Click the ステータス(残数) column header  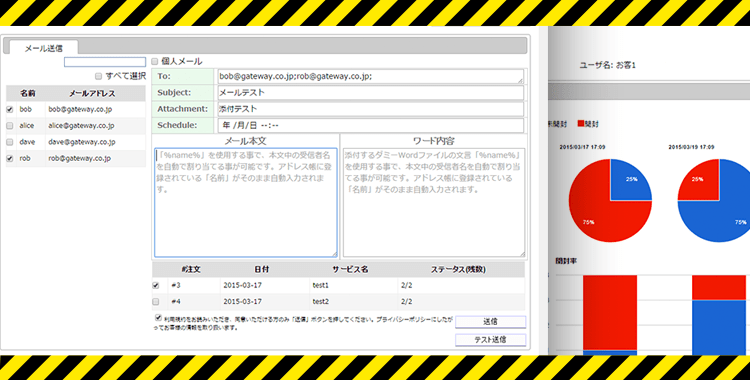point(458,269)
